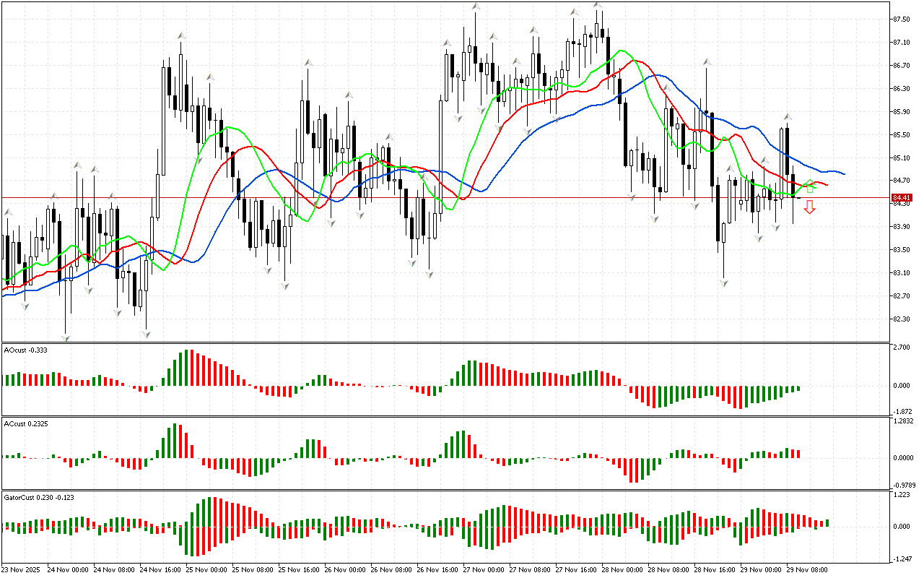Select the 2.700 value on the AO scale

pyautogui.click(x=900, y=348)
